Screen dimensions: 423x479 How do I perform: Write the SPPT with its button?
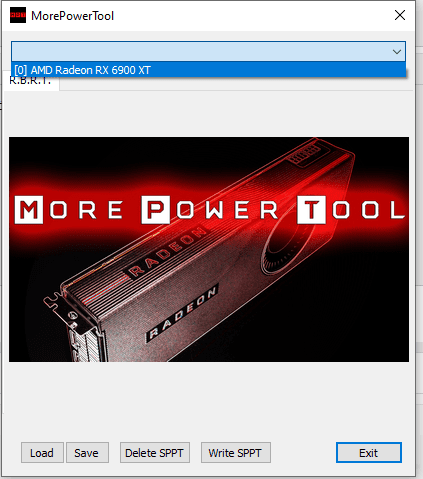click(x=236, y=453)
